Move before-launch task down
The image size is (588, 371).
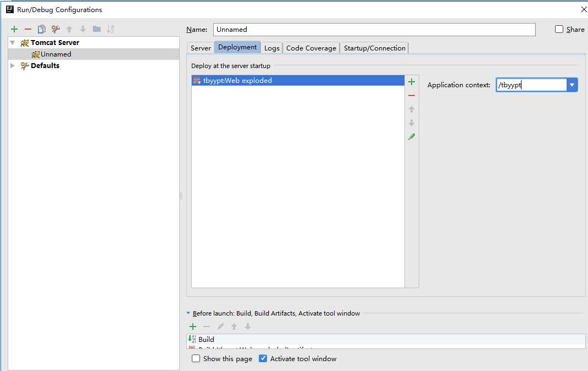point(247,327)
